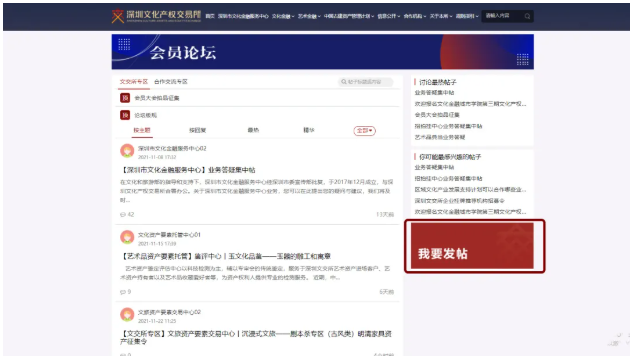Click the 会员论坛 banner image
The width and height of the screenshot is (633, 360).
(323, 52)
